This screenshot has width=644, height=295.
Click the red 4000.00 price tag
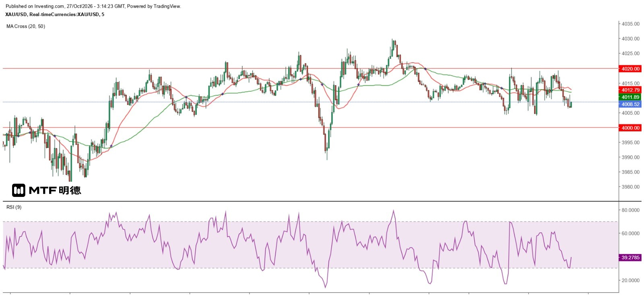pos(630,128)
